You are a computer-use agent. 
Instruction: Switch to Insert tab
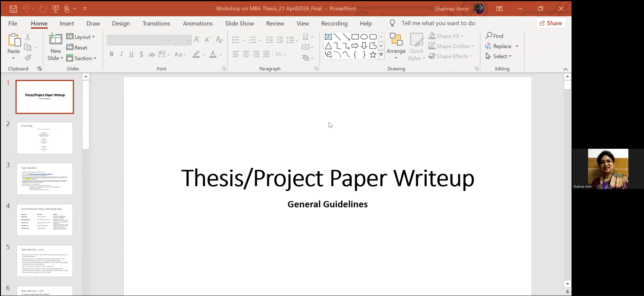pos(67,23)
